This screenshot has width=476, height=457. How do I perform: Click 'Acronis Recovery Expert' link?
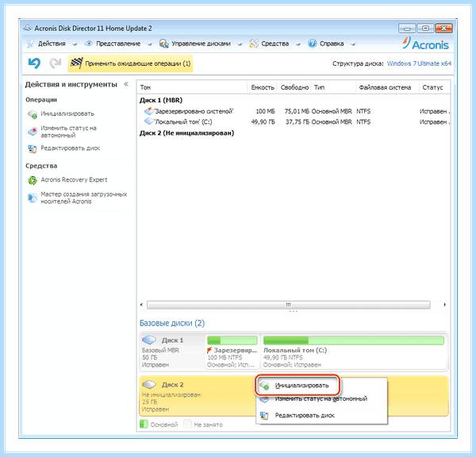(74, 180)
